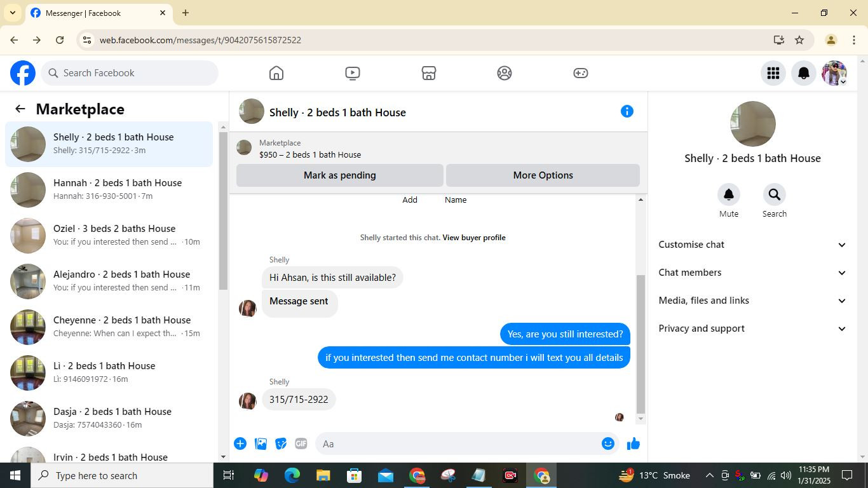Open the Groups icon in top bar
868x488 pixels.
click(505, 73)
